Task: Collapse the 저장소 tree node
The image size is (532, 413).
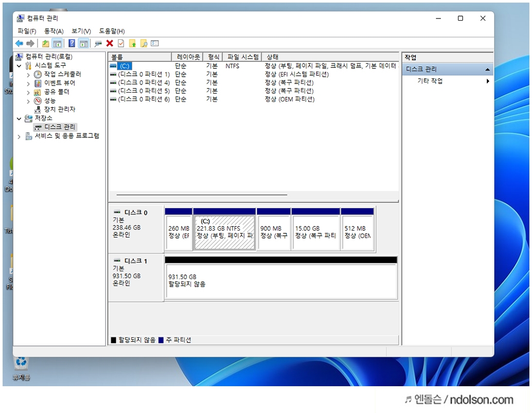Action: 20,119
